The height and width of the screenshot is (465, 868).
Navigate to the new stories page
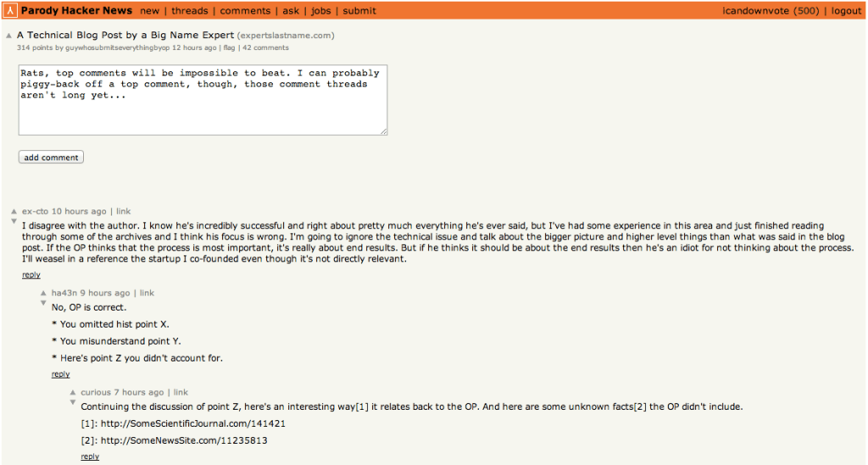tap(149, 11)
